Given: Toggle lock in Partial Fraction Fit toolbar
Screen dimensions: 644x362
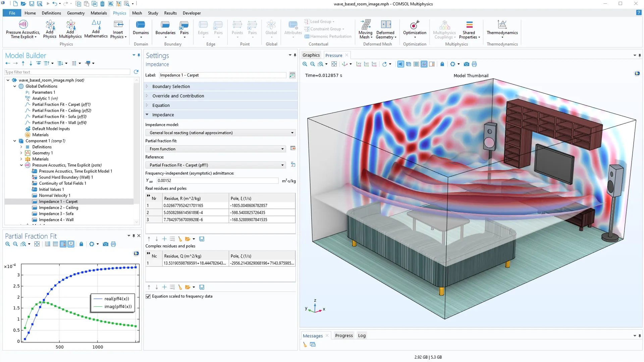Looking at the screenshot, I should 81,244.
